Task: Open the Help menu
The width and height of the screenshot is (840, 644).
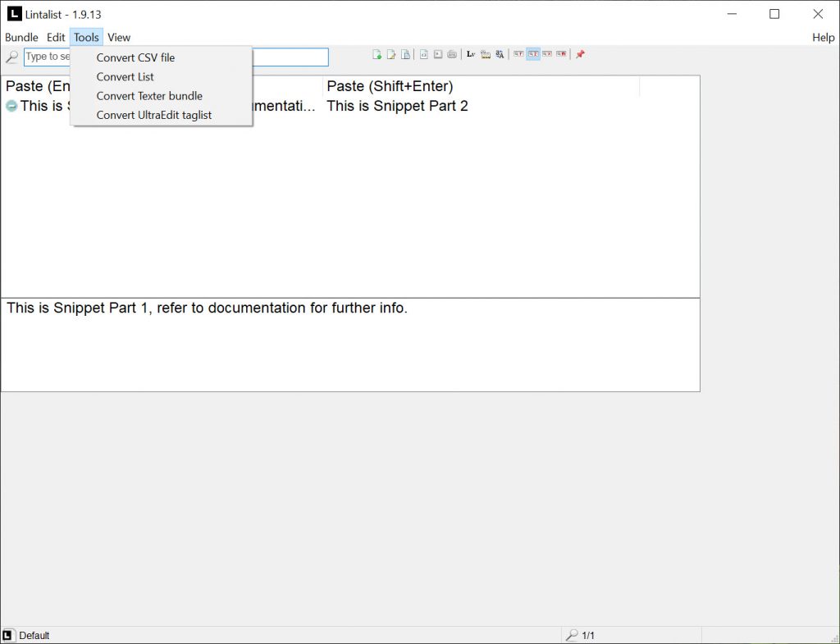Action: click(x=823, y=38)
